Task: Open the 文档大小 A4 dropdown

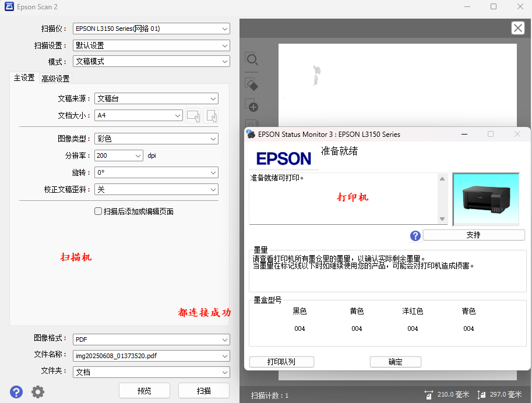Action: (139, 115)
